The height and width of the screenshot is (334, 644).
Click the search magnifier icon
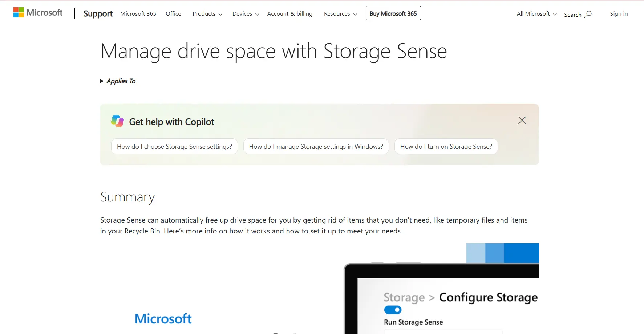coord(588,14)
